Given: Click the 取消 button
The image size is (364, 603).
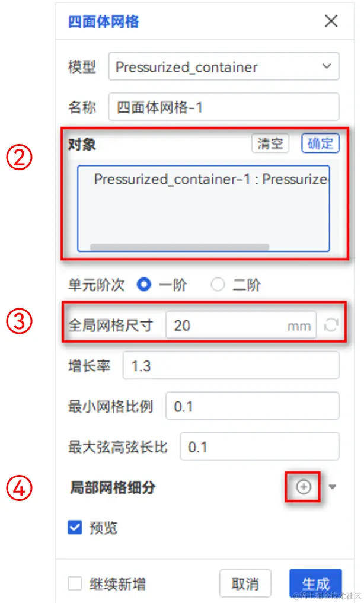Looking at the screenshot, I should pyautogui.click(x=245, y=583).
